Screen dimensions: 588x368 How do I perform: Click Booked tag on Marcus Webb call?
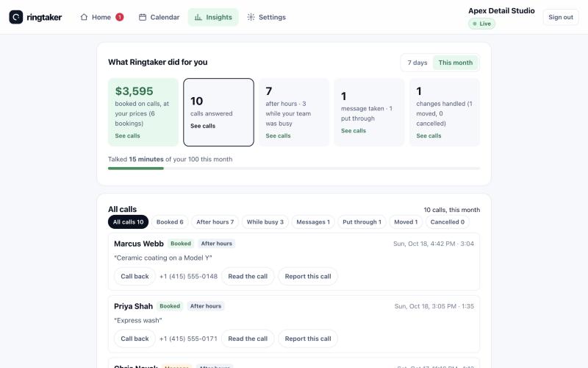pos(181,244)
